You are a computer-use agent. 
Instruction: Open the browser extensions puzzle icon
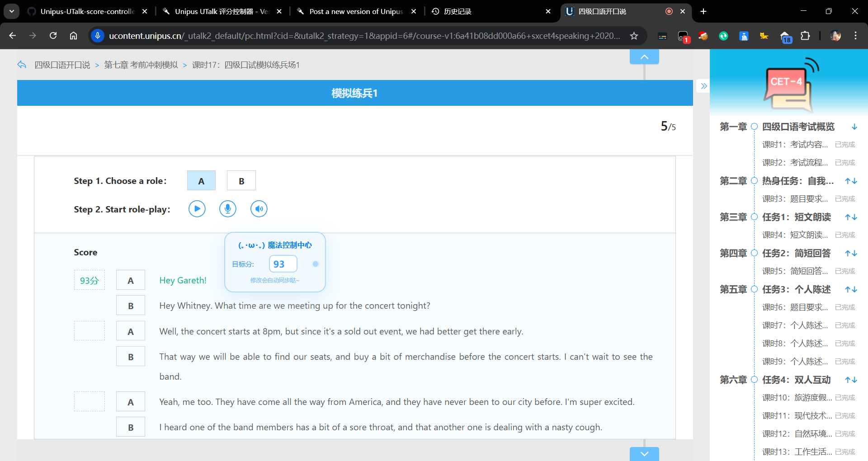pyautogui.click(x=805, y=36)
